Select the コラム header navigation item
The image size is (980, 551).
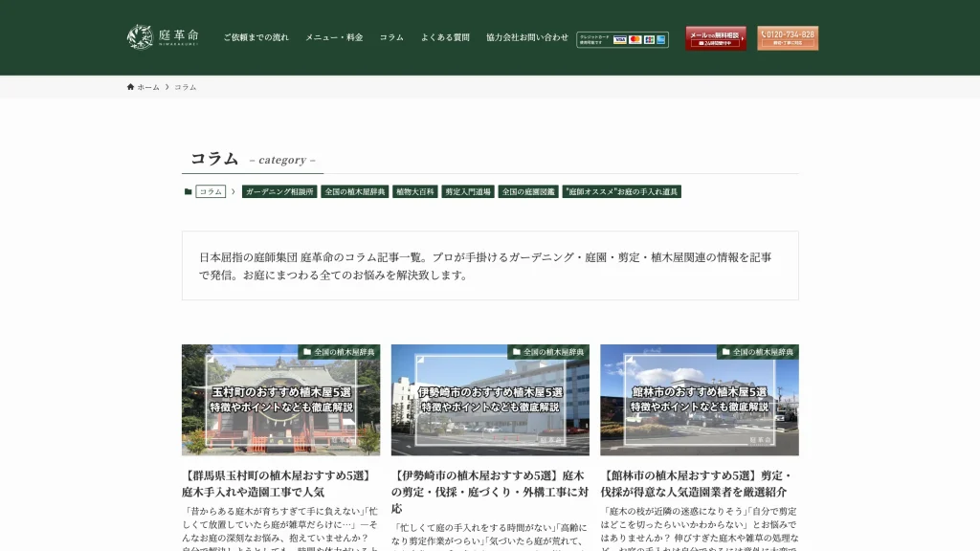click(x=391, y=38)
